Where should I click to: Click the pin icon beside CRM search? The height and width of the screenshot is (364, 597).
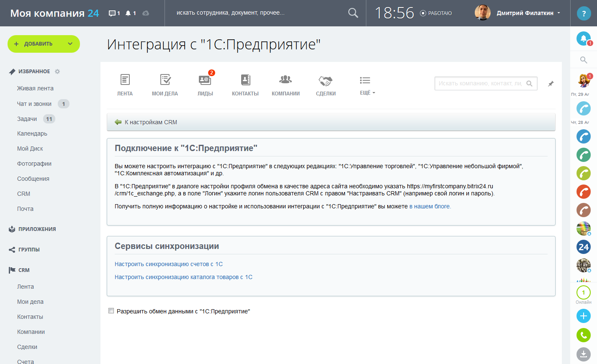(551, 84)
